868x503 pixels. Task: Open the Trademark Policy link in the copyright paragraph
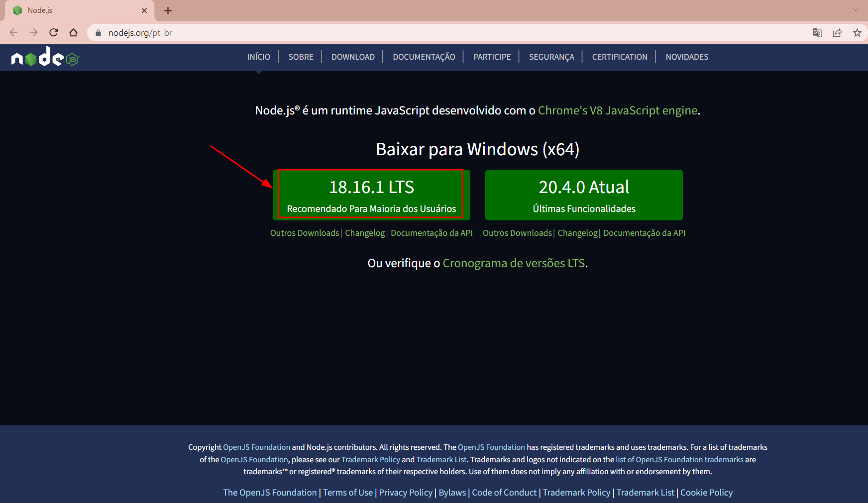[x=371, y=460]
